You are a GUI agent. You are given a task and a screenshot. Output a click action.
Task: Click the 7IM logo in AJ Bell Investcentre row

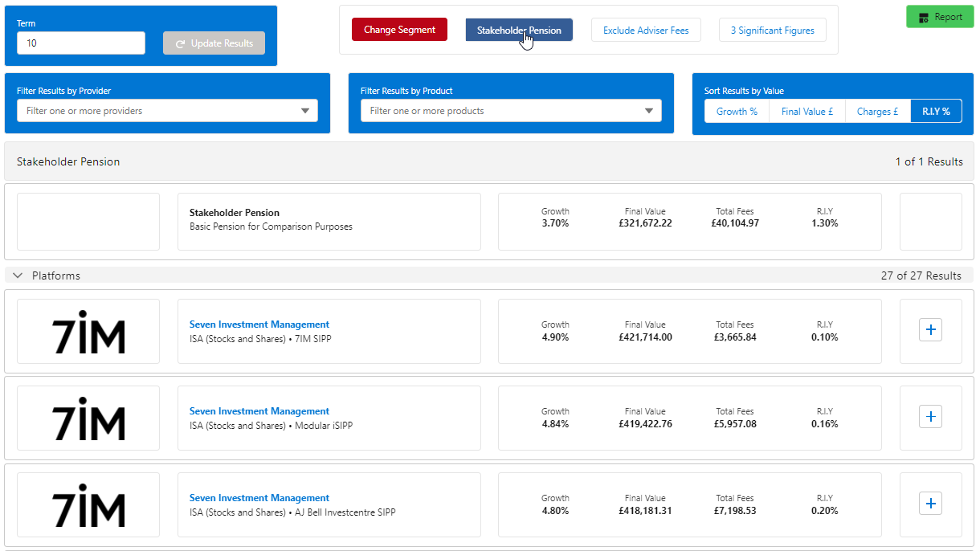[88, 505]
